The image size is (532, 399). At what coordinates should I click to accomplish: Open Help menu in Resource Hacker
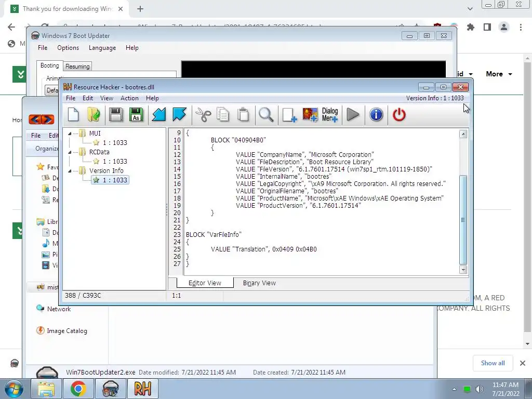pos(152,98)
